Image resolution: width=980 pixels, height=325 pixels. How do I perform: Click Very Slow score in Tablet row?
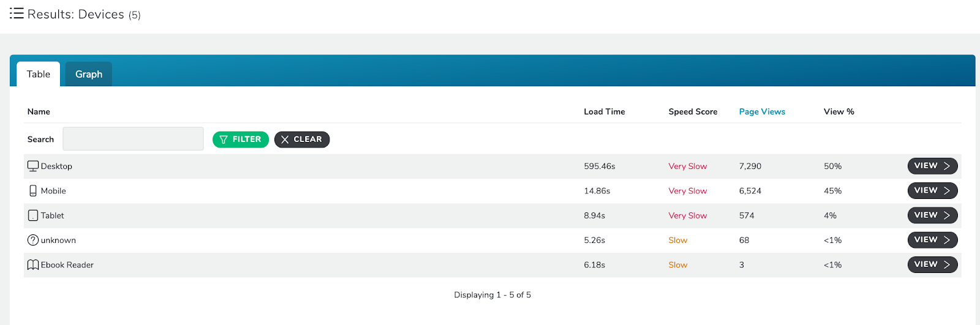pyautogui.click(x=687, y=215)
